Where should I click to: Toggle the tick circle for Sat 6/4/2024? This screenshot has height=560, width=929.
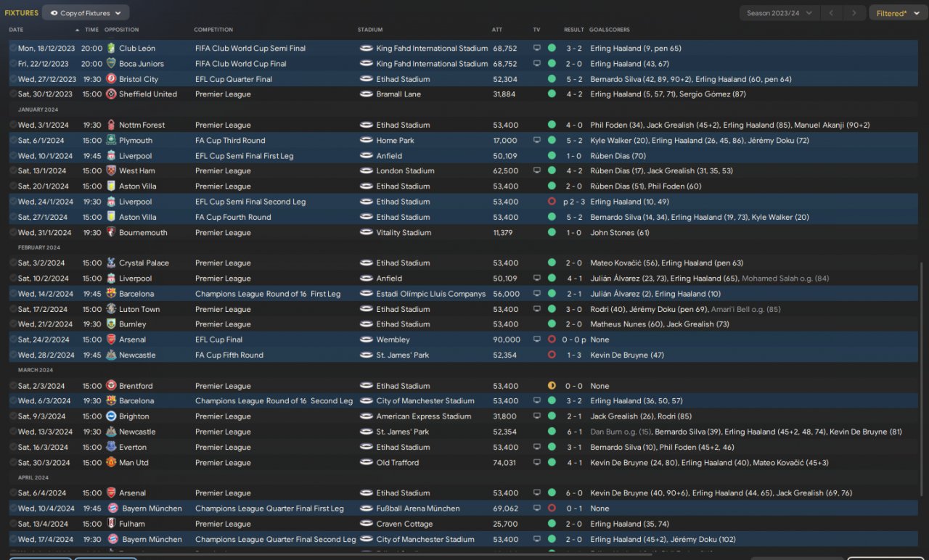point(13,493)
